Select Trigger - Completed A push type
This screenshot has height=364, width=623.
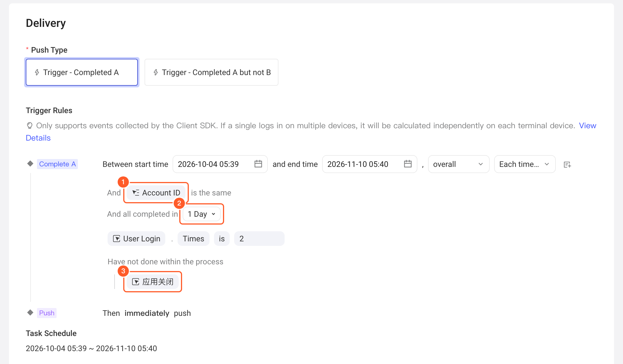click(82, 72)
